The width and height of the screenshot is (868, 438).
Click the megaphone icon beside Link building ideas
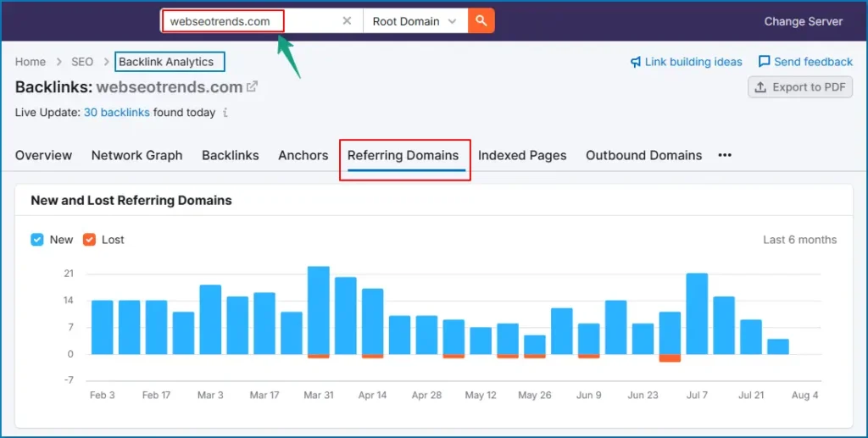[x=636, y=62]
